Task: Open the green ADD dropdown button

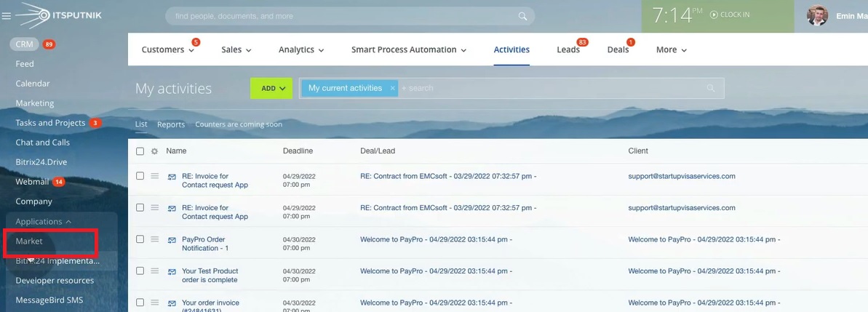Action: (x=271, y=88)
